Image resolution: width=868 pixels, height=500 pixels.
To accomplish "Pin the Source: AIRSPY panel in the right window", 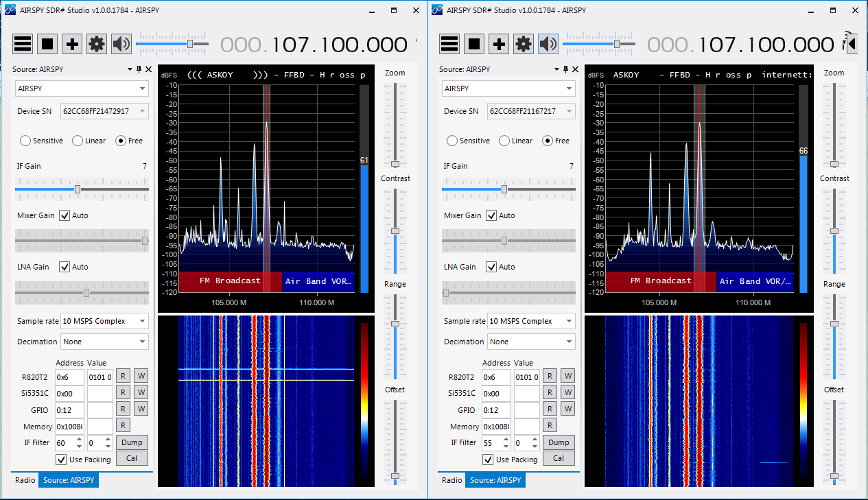I will [x=565, y=69].
